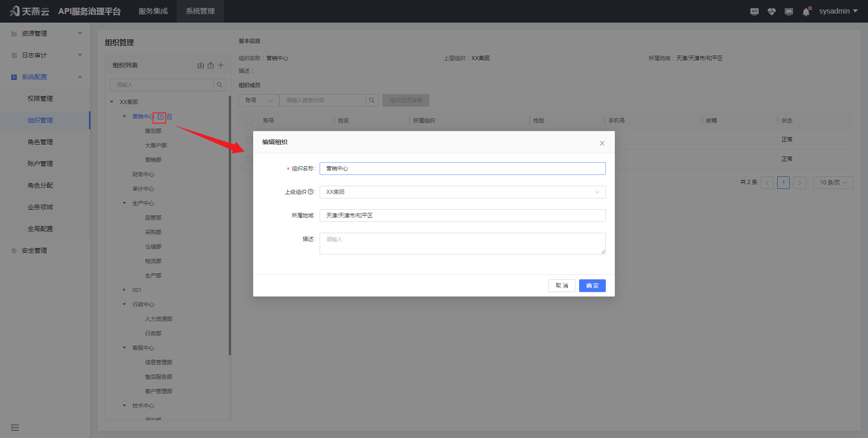Image resolution: width=868 pixels, height=438 pixels.
Task: Click the 确定 button in dialog
Action: click(592, 286)
